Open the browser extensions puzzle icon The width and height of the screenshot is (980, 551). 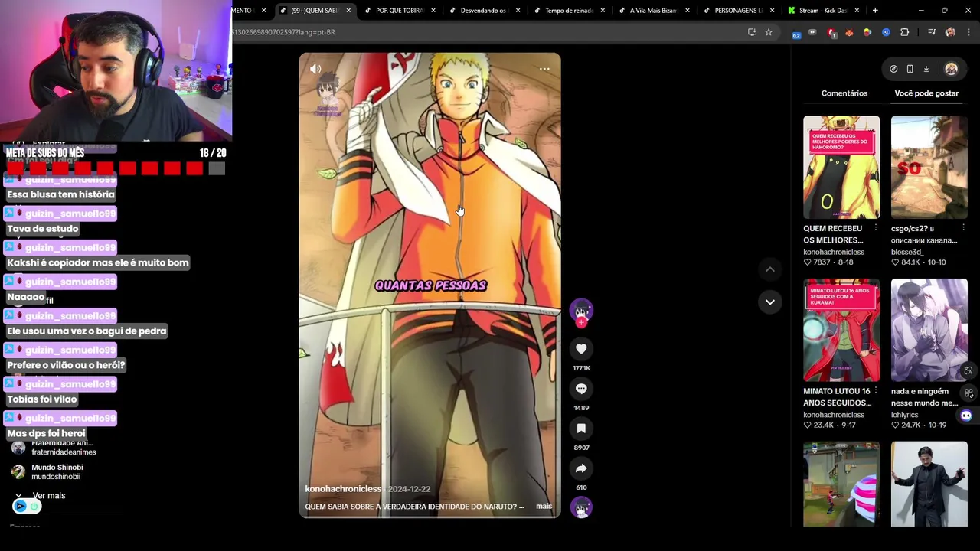tap(904, 32)
